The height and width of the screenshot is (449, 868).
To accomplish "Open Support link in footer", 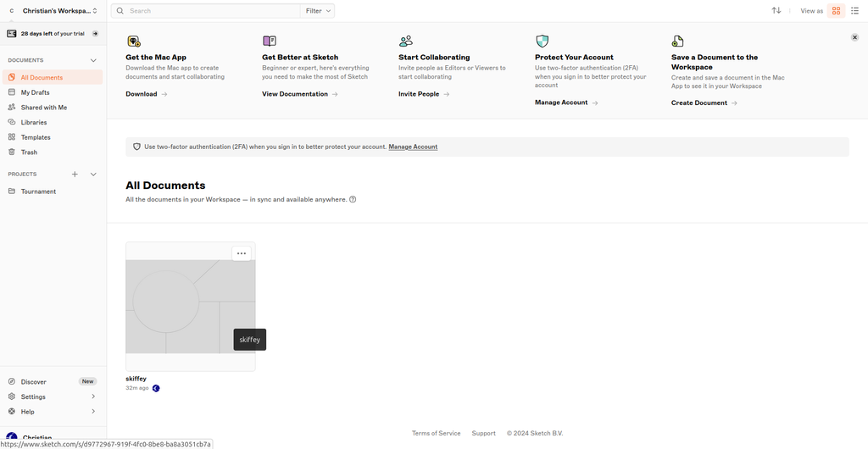I will click(x=483, y=434).
